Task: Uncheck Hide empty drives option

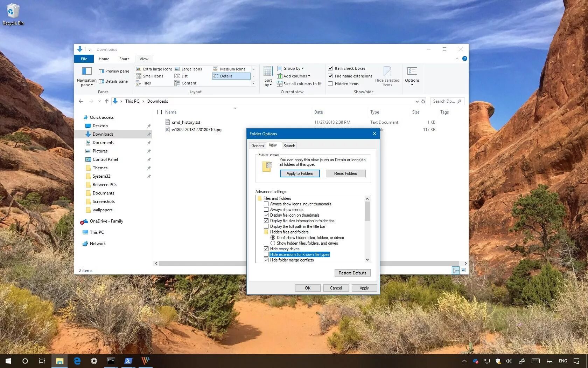Action: click(x=266, y=249)
